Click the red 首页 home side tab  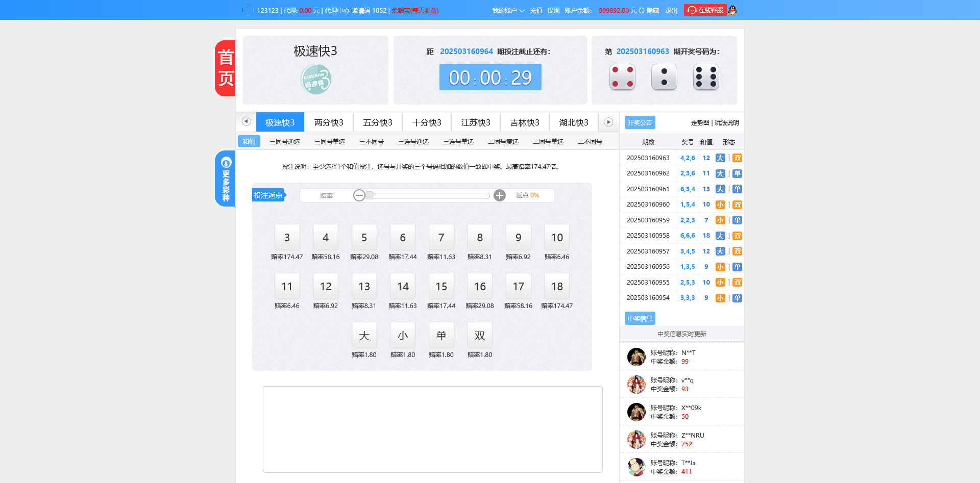[x=226, y=68]
